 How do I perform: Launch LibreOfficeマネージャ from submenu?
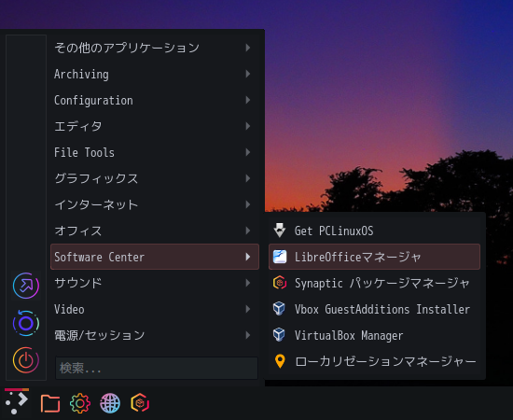click(374, 257)
